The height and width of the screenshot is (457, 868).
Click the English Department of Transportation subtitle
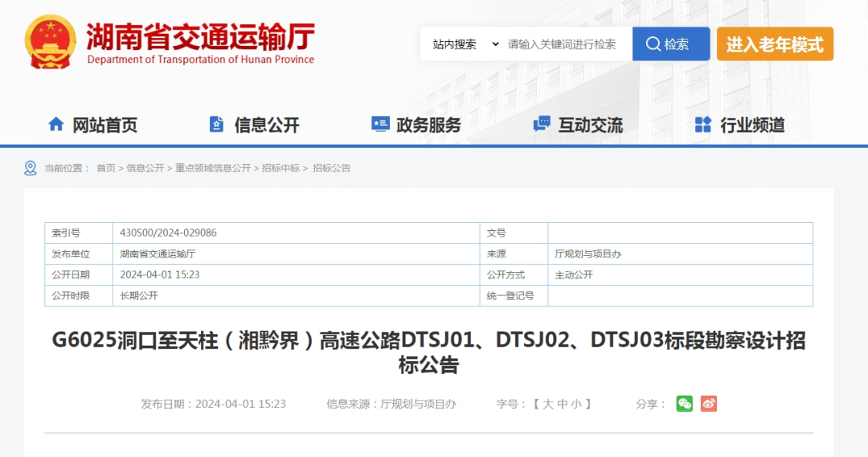[x=200, y=60]
